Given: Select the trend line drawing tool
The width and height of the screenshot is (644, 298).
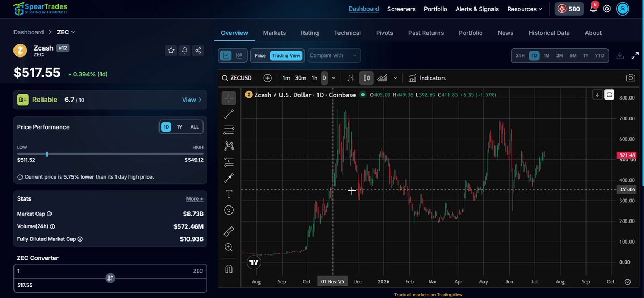Looking at the screenshot, I should pyautogui.click(x=229, y=114).
